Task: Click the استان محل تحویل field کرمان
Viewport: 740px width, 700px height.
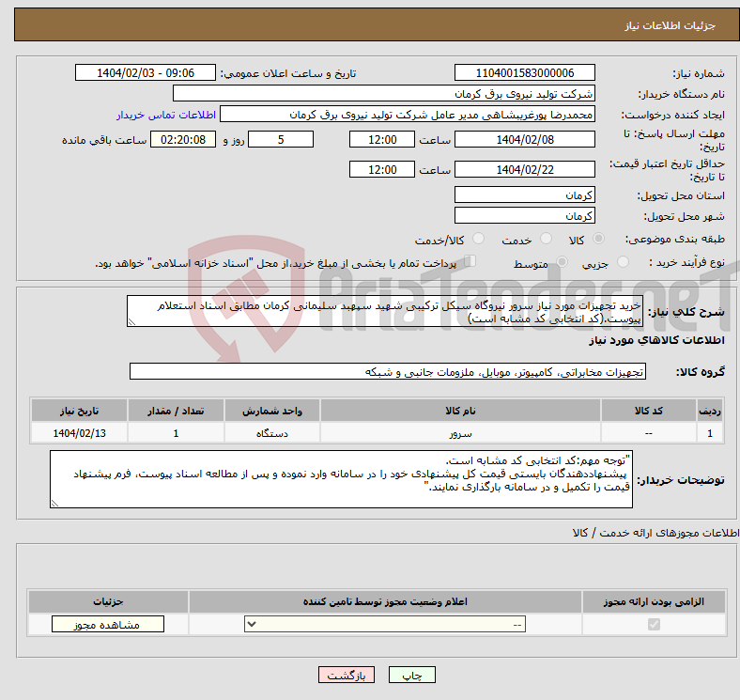Action: (x=525, y=194)
